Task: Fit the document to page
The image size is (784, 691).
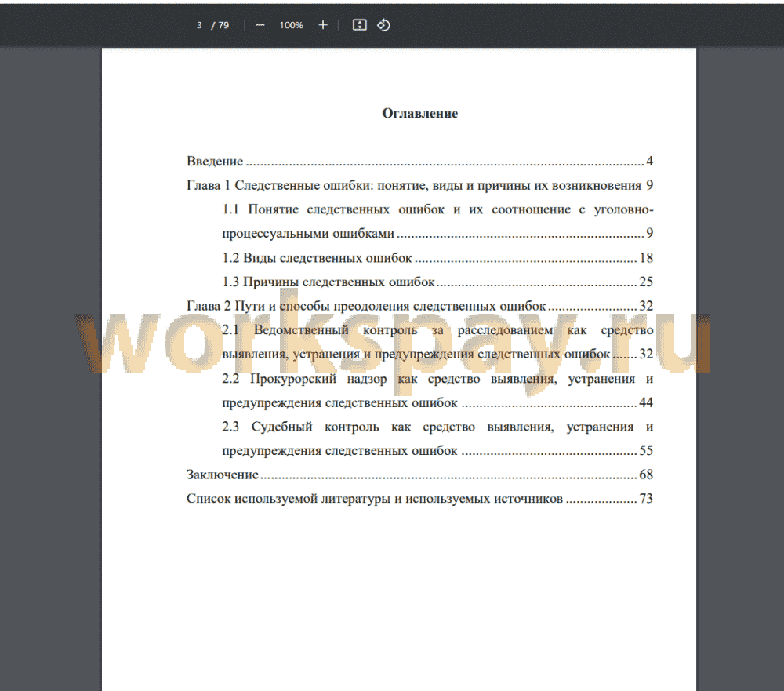Action: [x=360, y=25]
